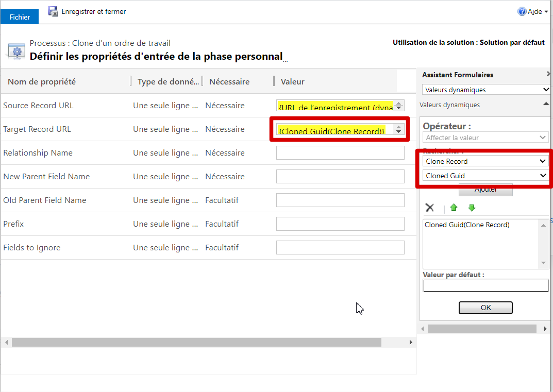Screen dimensions: 553x392
Task: Click the Ajouter button
Action: [x=485, y=189]
